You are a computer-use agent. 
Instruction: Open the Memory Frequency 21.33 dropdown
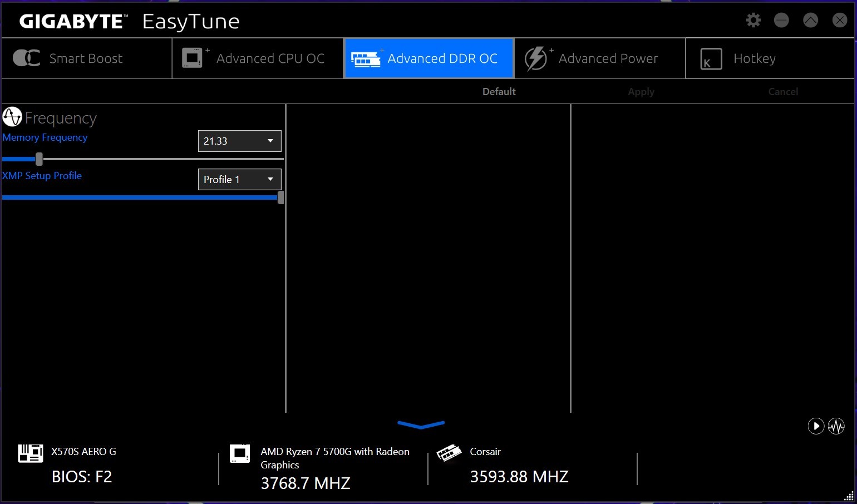pyautogui.click(x=240, y=141)
